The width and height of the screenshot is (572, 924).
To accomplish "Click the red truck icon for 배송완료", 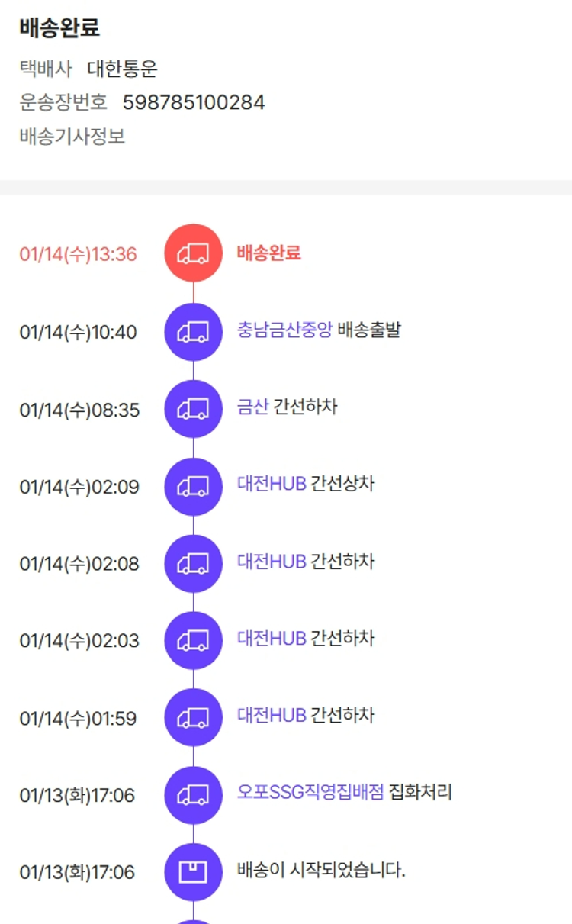I will 193,253.
